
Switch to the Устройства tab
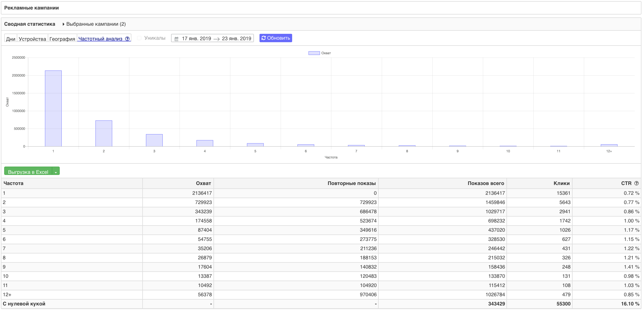(x=32, y=39)
